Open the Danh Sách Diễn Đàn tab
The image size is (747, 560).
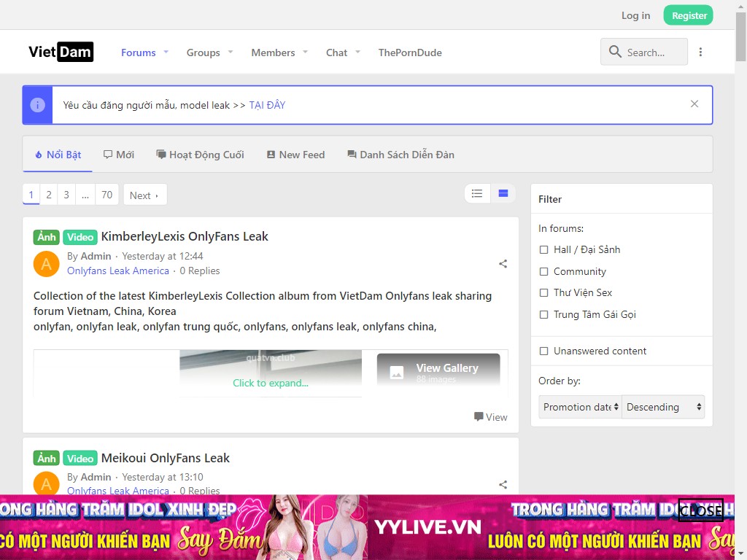(x=400, y=155)
